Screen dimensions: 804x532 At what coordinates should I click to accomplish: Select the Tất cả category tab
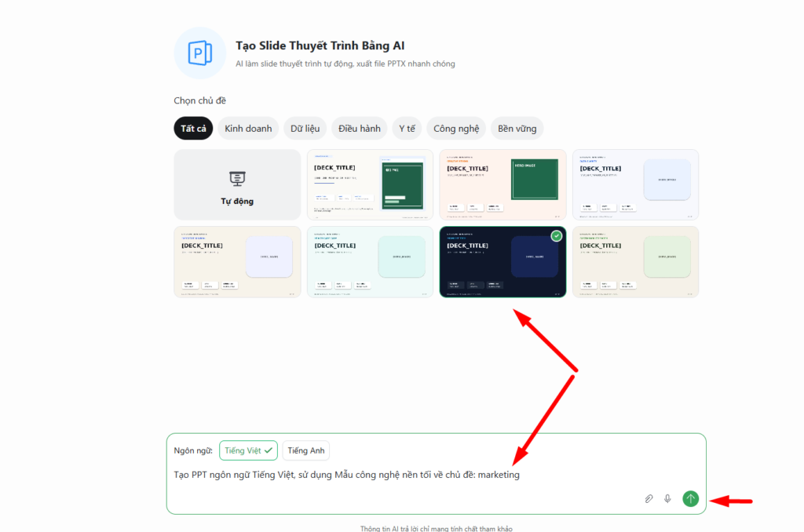(x=193, y=128)
